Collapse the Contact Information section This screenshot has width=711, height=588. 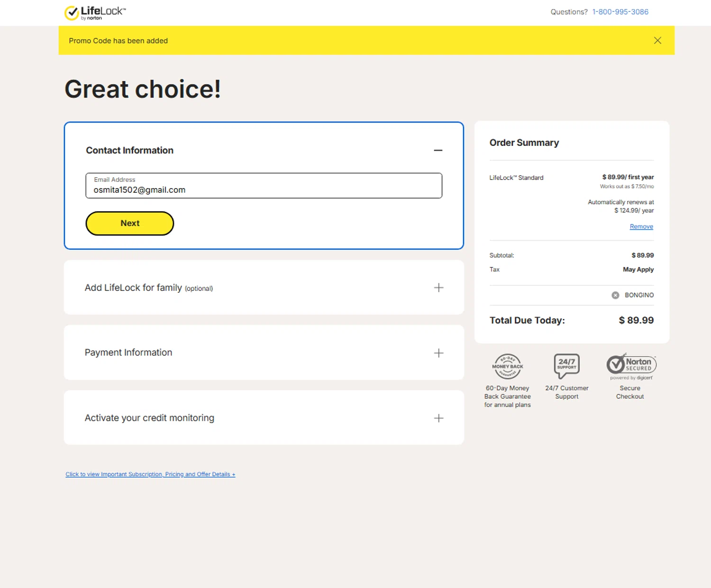click(x=438, y=151)
